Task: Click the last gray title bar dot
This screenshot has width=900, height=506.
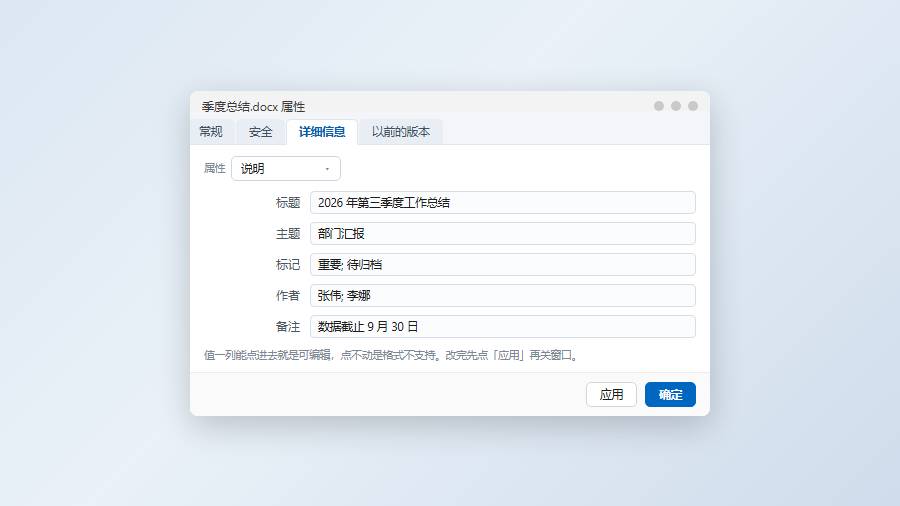Action: 693,106
